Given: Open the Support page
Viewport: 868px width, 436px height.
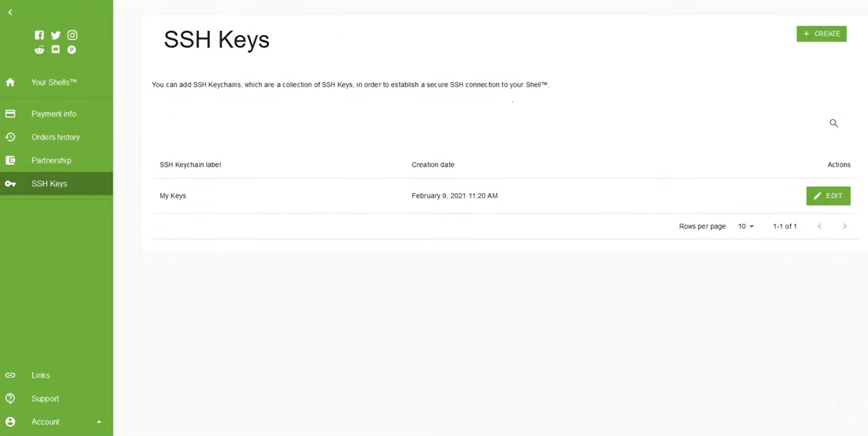Looking at the screenshot, I should click(x=45, y=398).
